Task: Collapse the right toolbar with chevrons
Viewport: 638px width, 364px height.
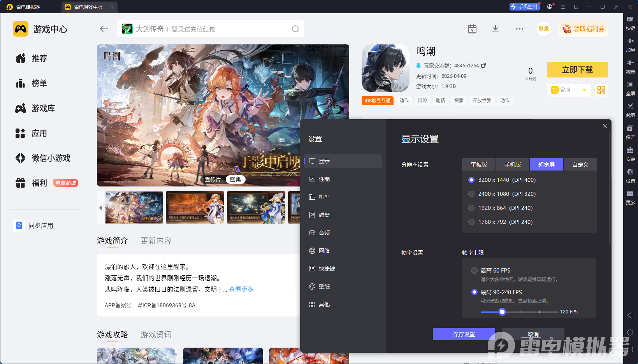Action: 630,7
